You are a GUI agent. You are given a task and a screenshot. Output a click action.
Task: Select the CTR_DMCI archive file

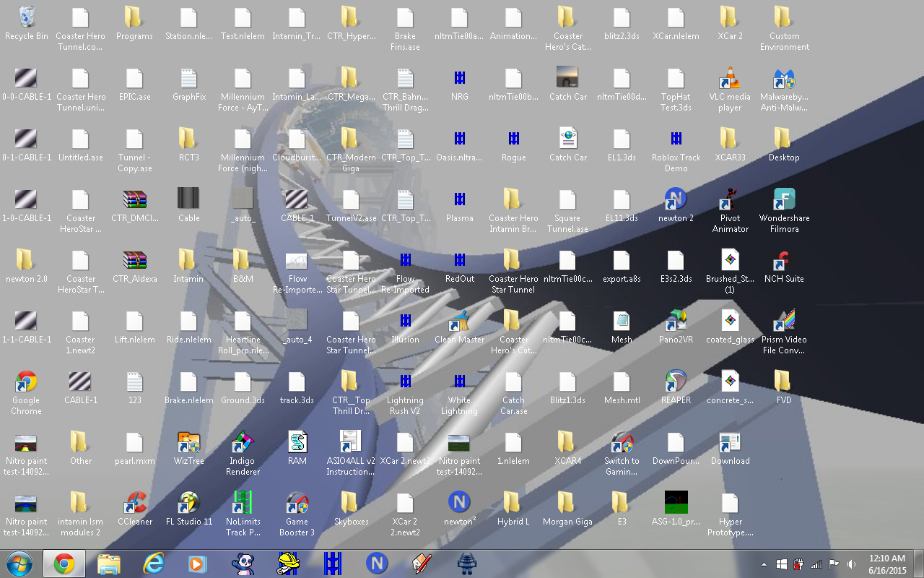135,199
